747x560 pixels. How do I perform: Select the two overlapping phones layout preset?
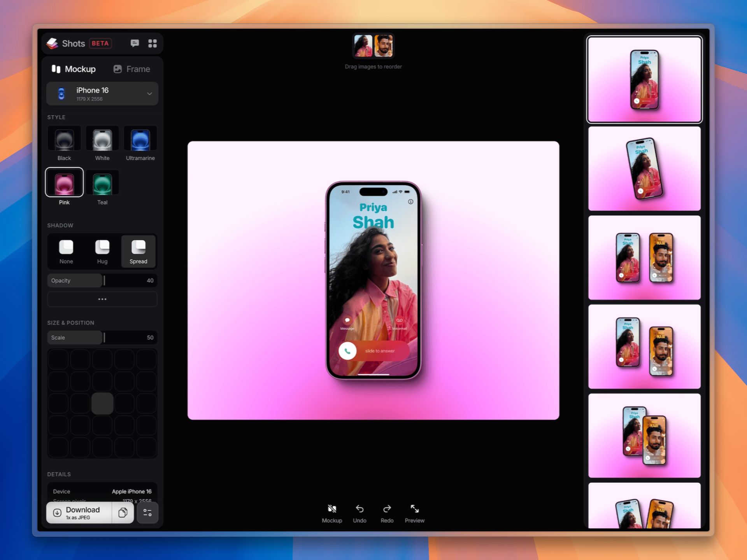click(x=644, y=436)
